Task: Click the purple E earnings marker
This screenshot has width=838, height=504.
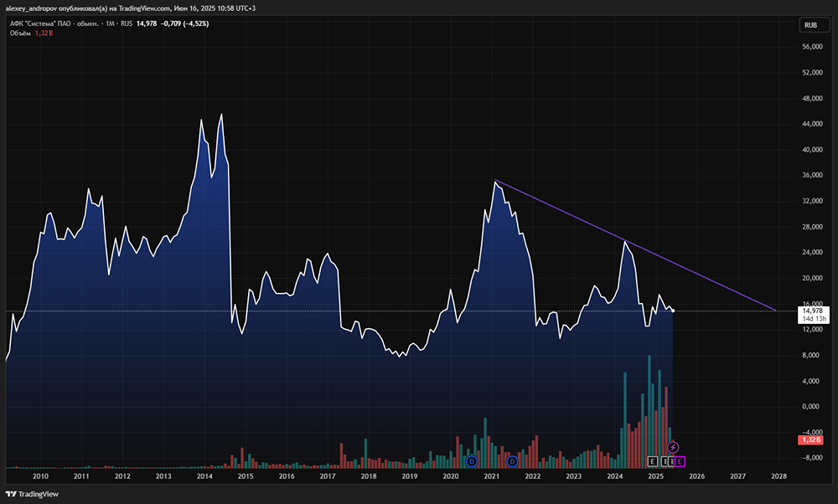Action: coord(680,461)
